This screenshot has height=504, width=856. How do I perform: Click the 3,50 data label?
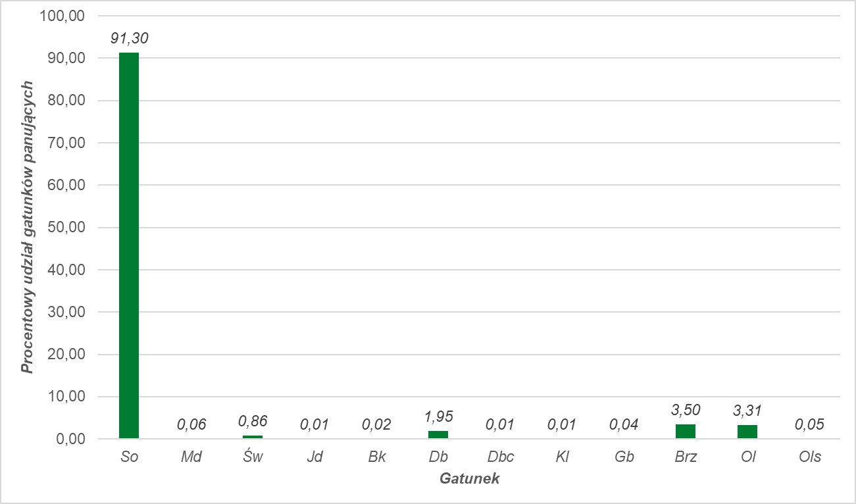(x=686, y=411)
